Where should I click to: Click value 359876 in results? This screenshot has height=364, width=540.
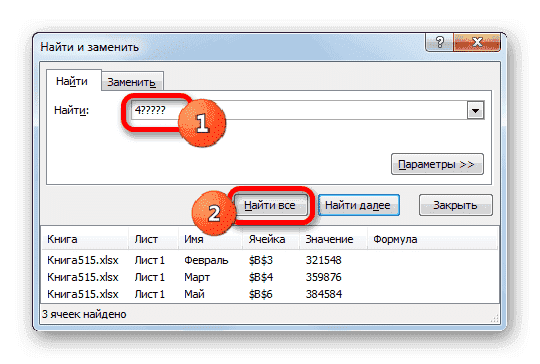coord(323,277)
